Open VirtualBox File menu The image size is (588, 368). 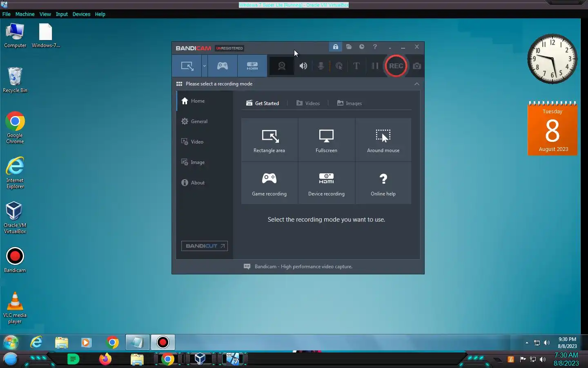pos(7,14)
